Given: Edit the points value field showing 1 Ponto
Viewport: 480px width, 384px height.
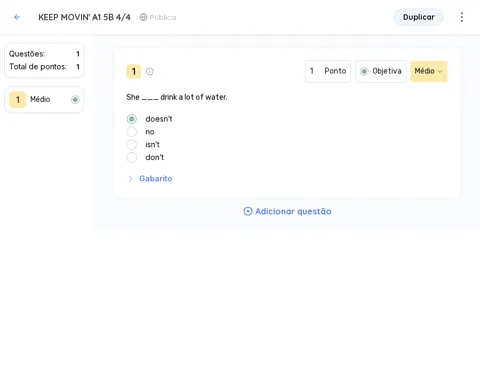Looking at the screenshot, I should coord(328,71).
